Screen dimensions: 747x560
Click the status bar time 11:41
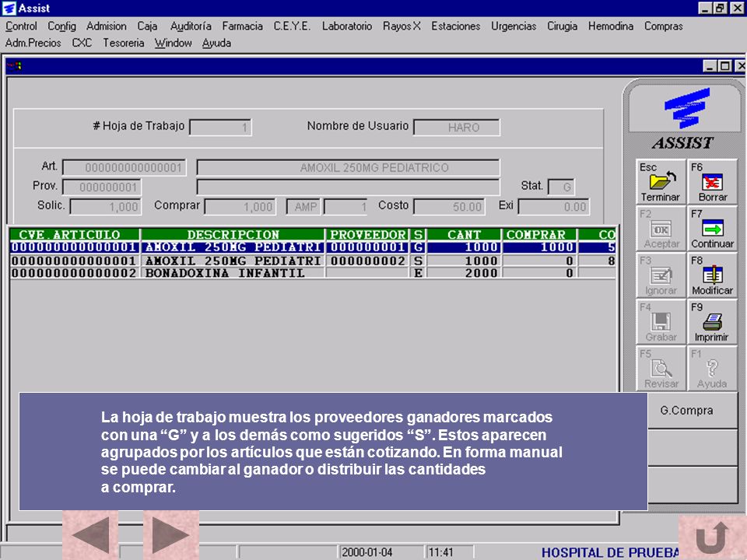440,552
